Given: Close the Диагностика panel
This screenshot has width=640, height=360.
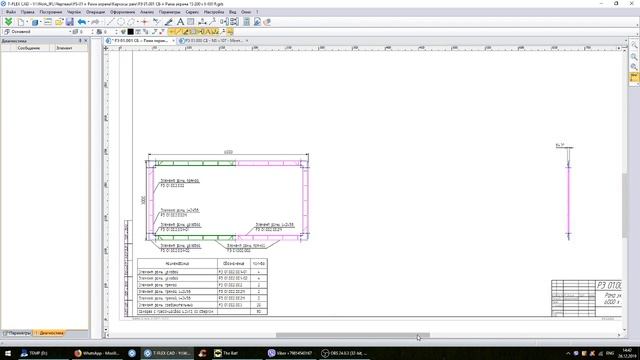Looking at the screenshot, I should point(86,41).
